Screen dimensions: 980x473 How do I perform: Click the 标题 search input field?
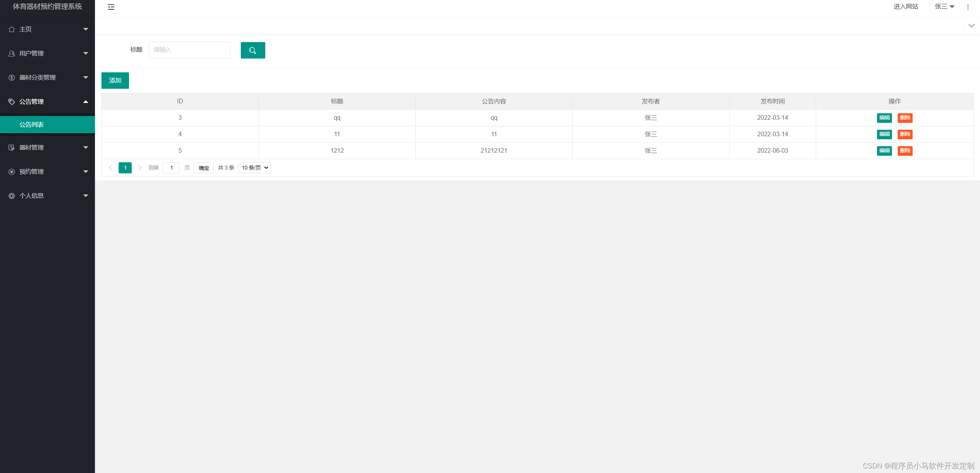coord(189,50)
